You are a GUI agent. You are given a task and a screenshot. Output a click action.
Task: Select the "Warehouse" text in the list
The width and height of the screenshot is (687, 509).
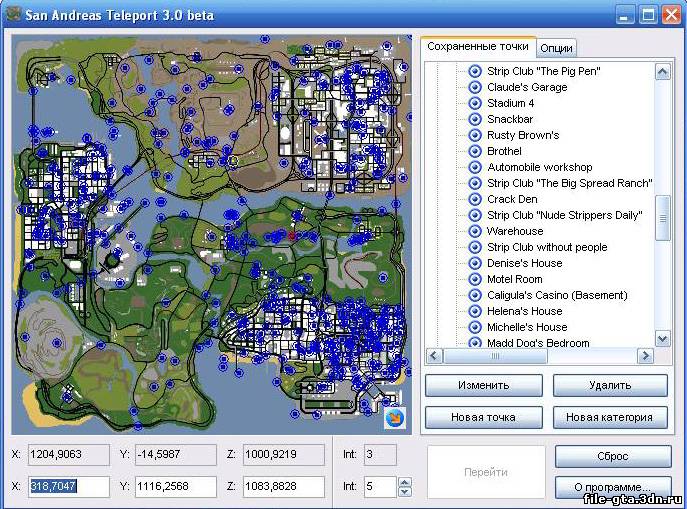515,231
